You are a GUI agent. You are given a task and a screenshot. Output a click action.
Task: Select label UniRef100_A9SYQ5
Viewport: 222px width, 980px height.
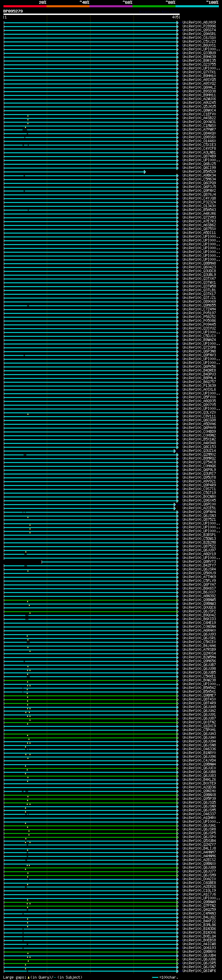click(199, 80)
